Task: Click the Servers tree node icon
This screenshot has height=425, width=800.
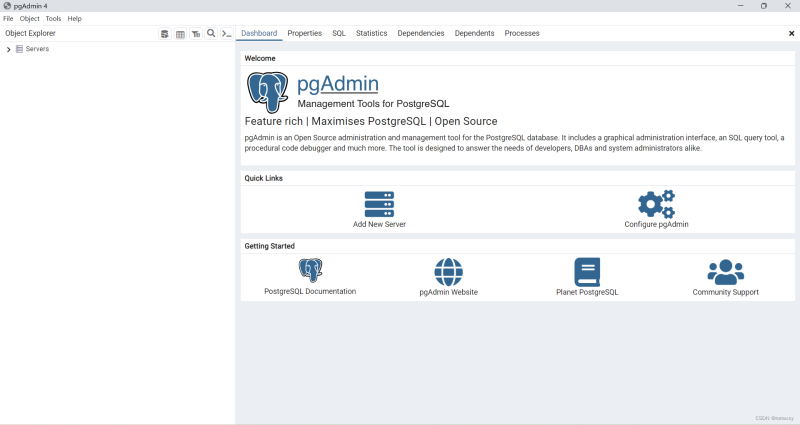Action: (19, 49)
